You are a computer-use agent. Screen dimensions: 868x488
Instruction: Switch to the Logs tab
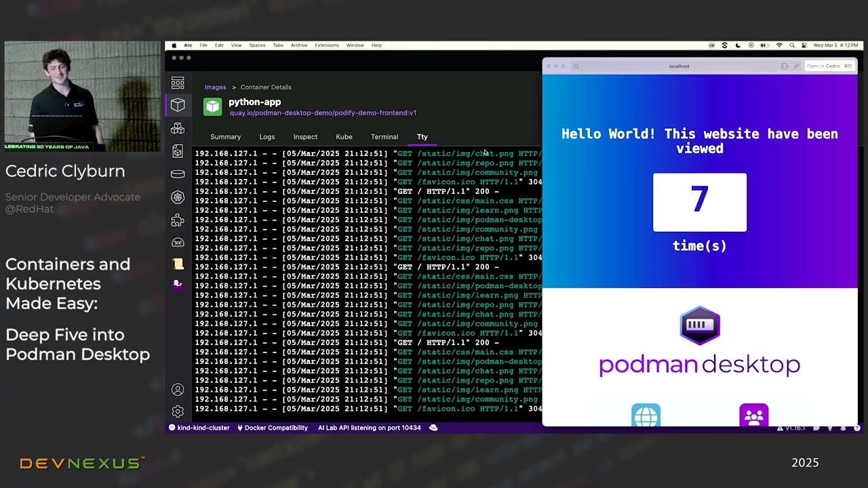coord(267,137)
